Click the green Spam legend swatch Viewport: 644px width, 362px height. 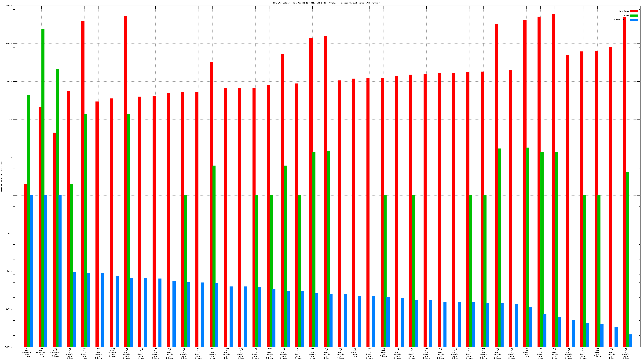coord(633,15)
